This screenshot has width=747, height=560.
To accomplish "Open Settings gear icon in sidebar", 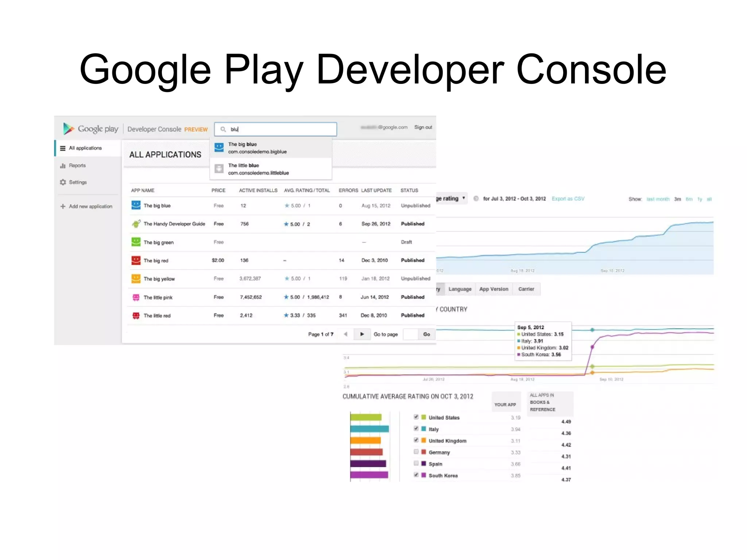I will coord(63,182).
